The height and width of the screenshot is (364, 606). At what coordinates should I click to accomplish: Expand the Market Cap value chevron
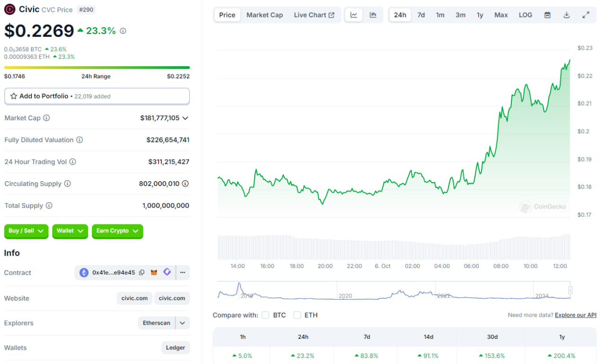click(x=185, y=118)
